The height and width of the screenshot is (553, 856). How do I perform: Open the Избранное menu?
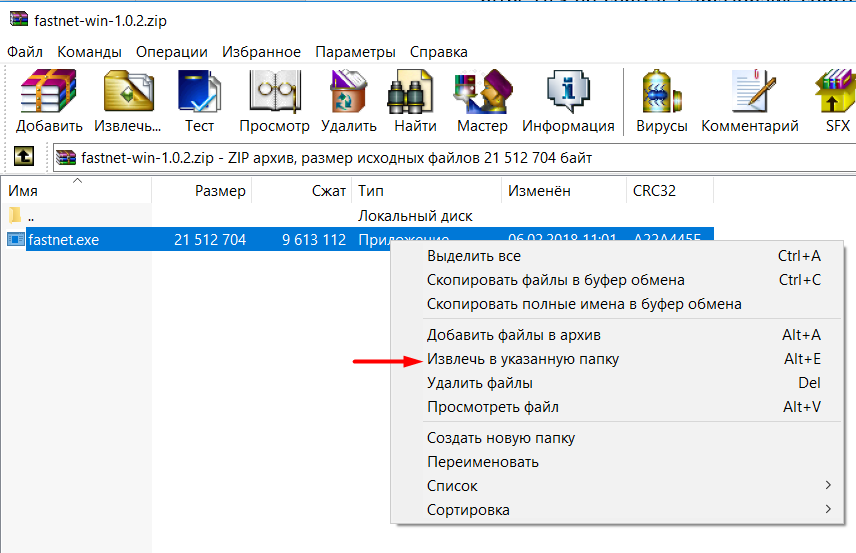pos(261,52)
